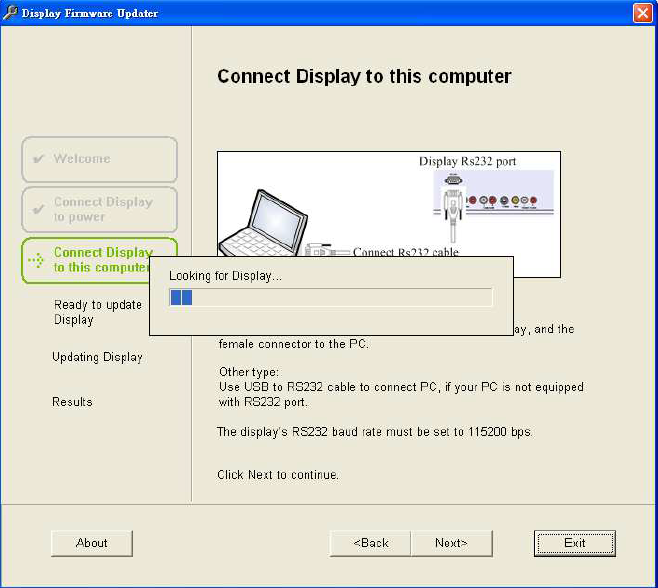This screenshot has height=588, width=658.
Task: Click the RS232 port connector illustration
Action: click(453, 203)
